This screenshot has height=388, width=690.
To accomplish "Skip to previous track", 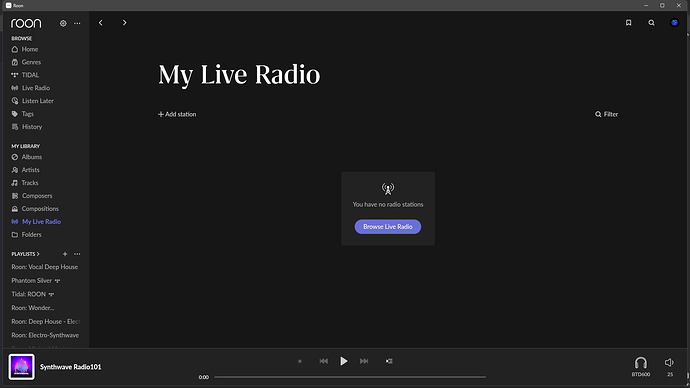I will [x=323, y=361].
